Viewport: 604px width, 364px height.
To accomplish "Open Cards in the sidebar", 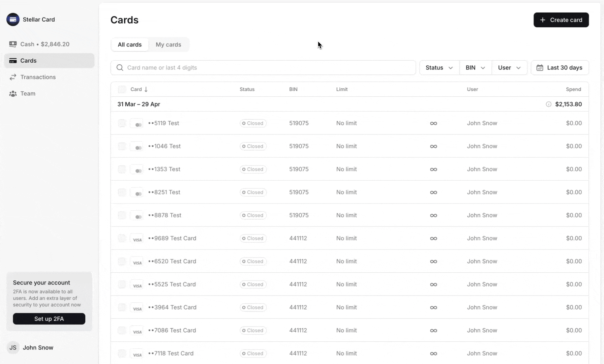I will 49,61.
